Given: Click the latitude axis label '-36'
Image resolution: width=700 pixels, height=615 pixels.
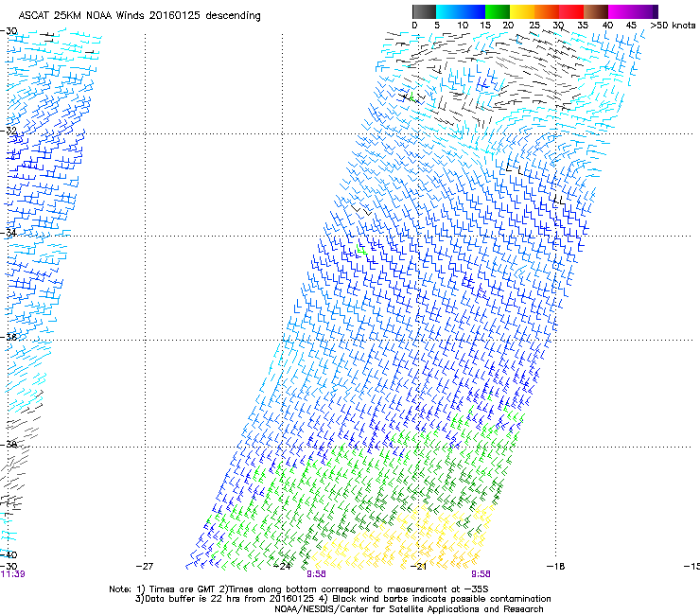Looking at the screenshot, I should pos(9,337).
